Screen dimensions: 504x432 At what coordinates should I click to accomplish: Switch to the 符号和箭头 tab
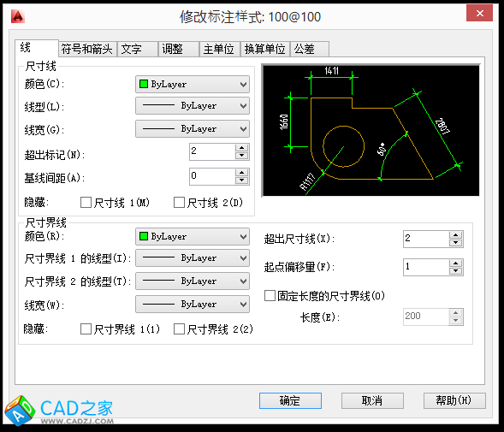86,49
